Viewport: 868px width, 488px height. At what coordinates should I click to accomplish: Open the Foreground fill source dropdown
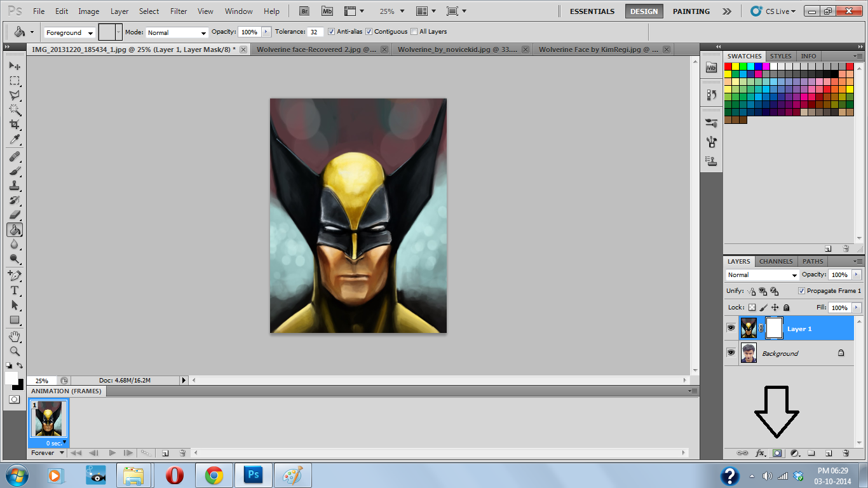point(69,32)
